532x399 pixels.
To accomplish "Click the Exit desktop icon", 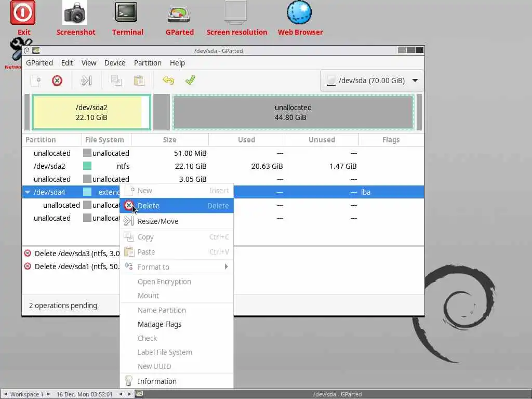I will click(x=23, y=13).
